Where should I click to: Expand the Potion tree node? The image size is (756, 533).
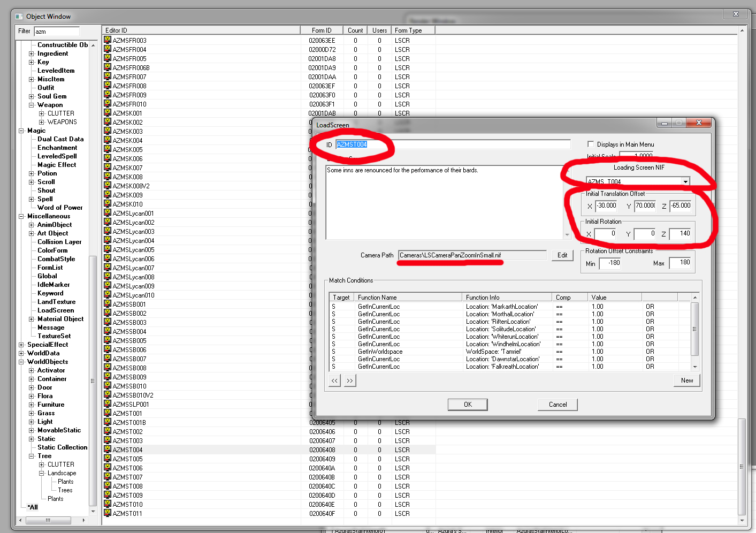(x=32, y=173)
